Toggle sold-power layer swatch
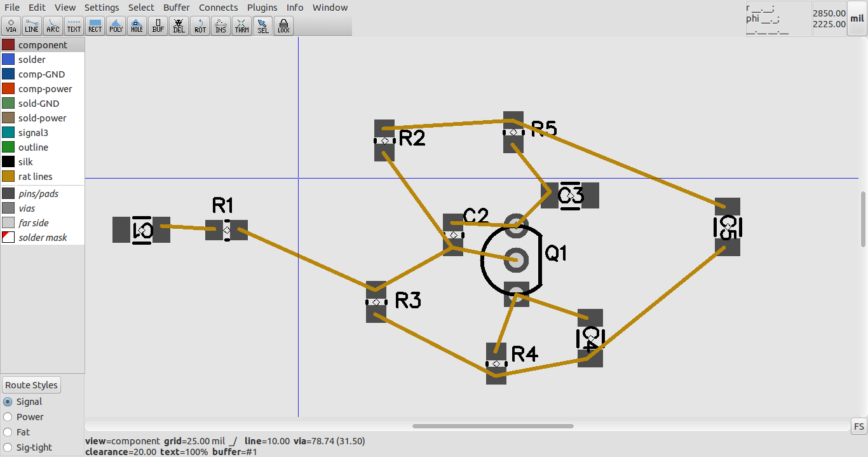This screenshot has width=868, height=457. tap(8, 118)
